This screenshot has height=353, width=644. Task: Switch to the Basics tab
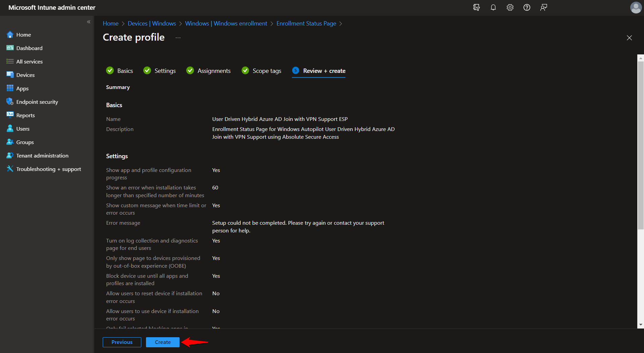click(x=125, y=71)
